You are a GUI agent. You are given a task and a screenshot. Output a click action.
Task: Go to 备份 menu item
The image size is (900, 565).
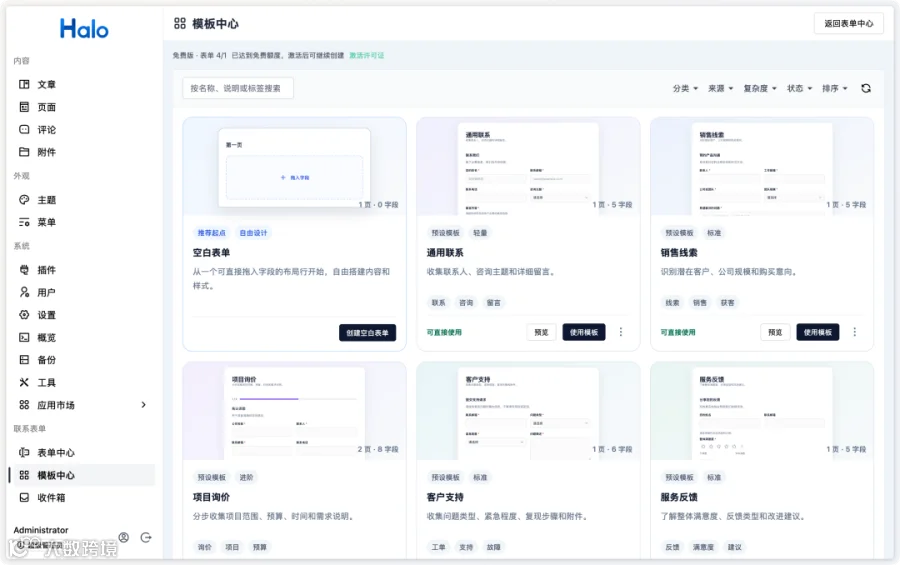82,360
